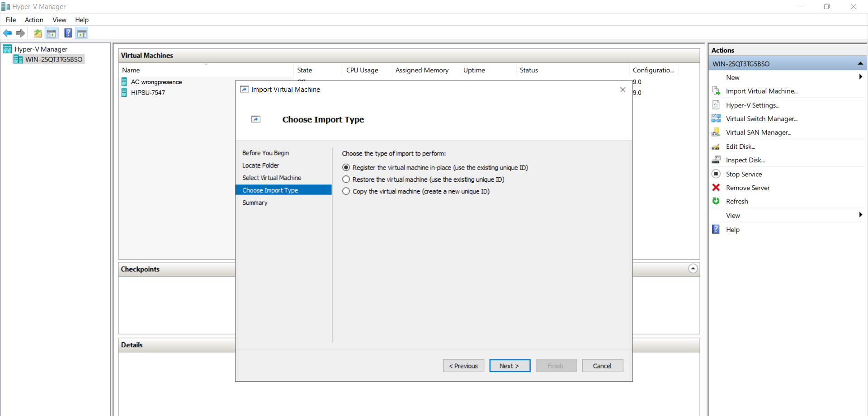The image size is (868, 416).
Task: Click the Previous button
Action: (x=463, y=366)
